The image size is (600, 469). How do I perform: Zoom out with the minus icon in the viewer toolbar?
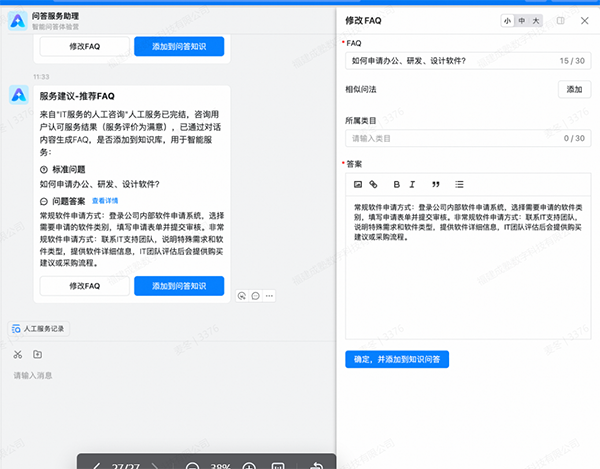[192, 466]
